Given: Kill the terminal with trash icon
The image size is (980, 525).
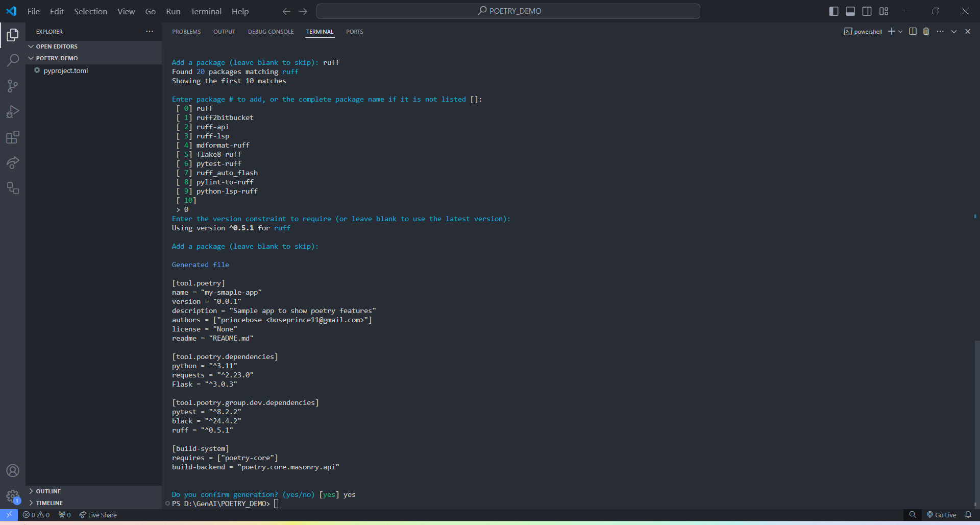Looking at the screenshot, I should click(x=926, y=32).
